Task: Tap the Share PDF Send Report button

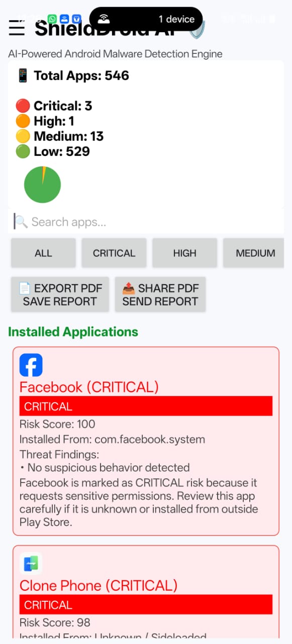Action: pyautogui.click(x=160, y=295)
